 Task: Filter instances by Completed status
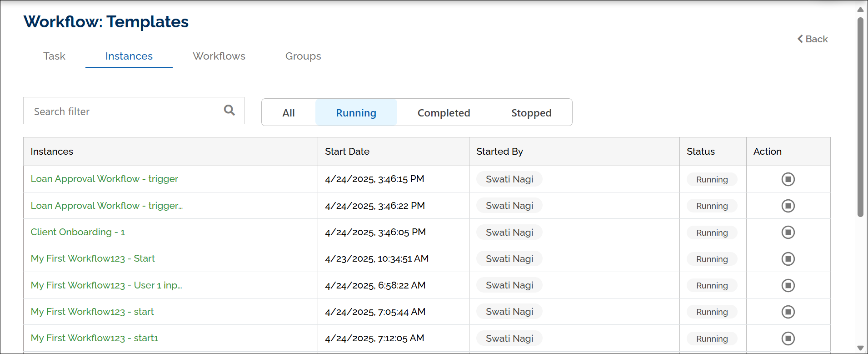pyautogui.click(x=444, y=113)
